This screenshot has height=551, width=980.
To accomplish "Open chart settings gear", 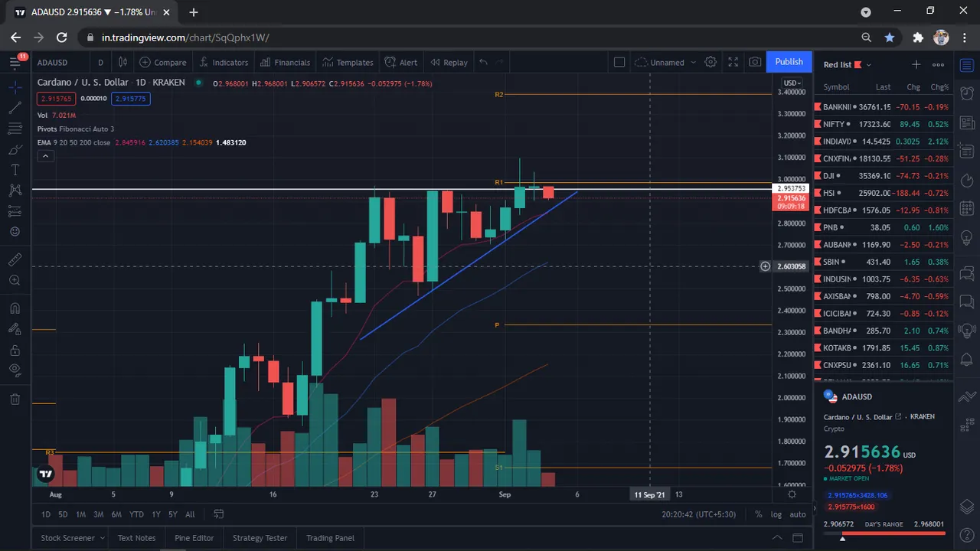I will pyautogui.click(x=710, y=62).
